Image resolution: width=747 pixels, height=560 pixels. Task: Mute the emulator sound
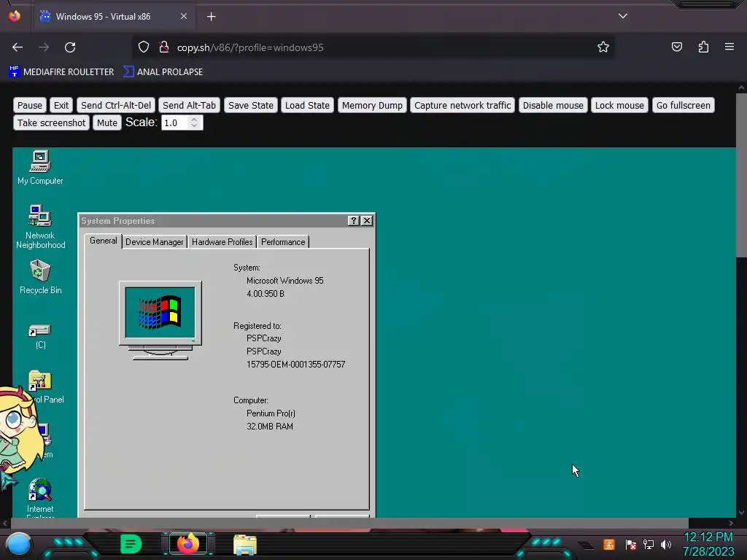tap(107, 122)
